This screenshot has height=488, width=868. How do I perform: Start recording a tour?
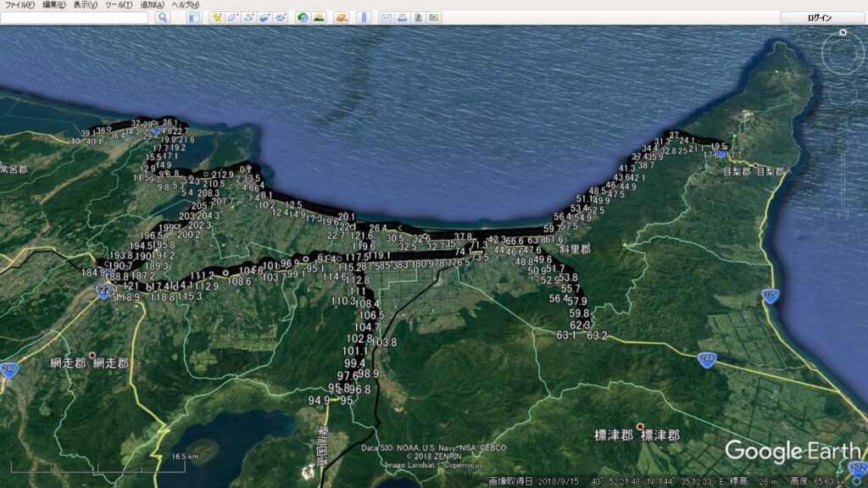pyautogui.click(x=281, y=17)
